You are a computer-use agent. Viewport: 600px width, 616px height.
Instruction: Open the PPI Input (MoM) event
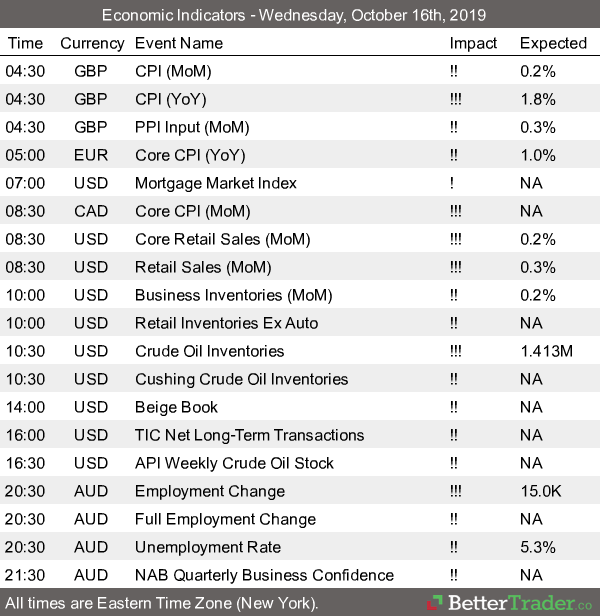point(192,127)
